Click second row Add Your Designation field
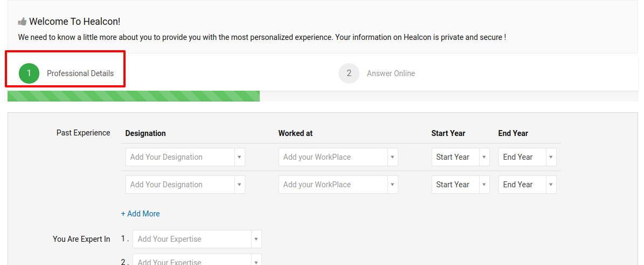 [x=185, y=185]
